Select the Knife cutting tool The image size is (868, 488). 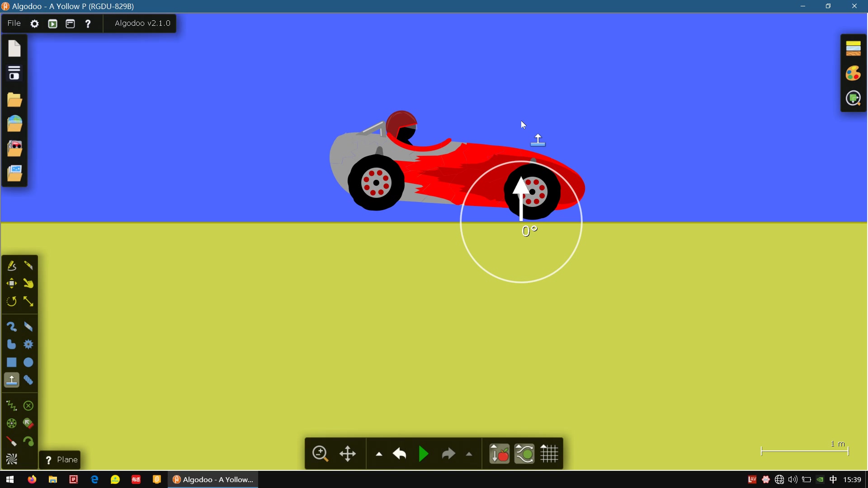(x=28, y=266)
